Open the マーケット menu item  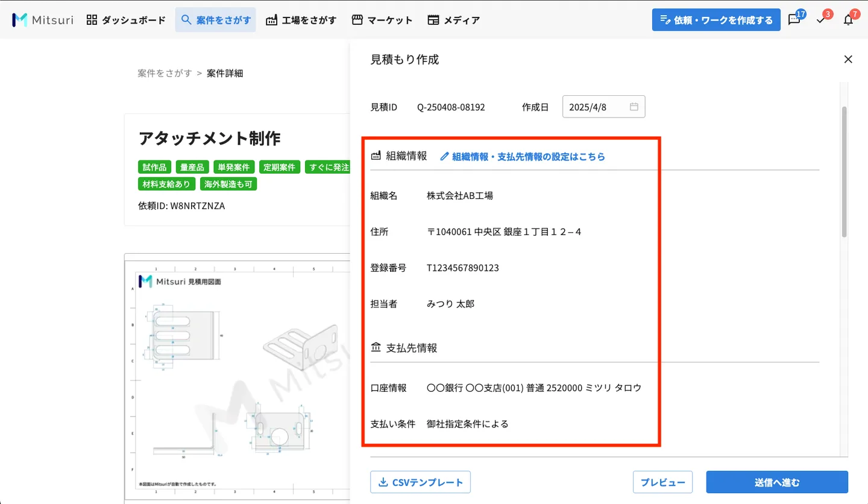pyautogui.click(x=382, y=20)
